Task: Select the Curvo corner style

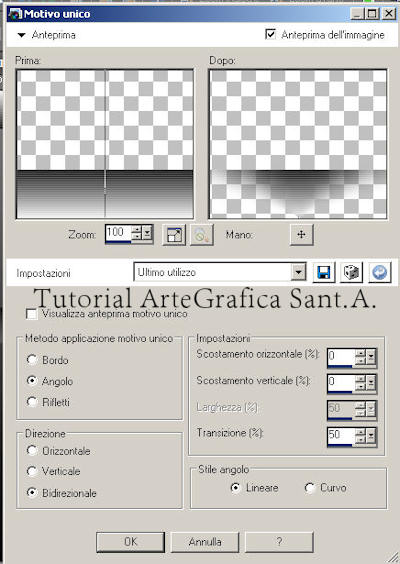Action: tap(309, 488)
